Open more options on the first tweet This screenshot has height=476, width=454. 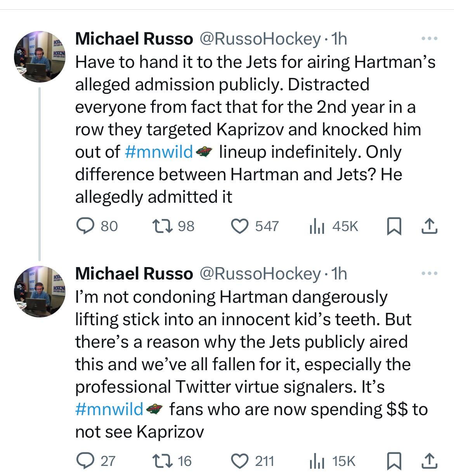[x=430, y=38]
